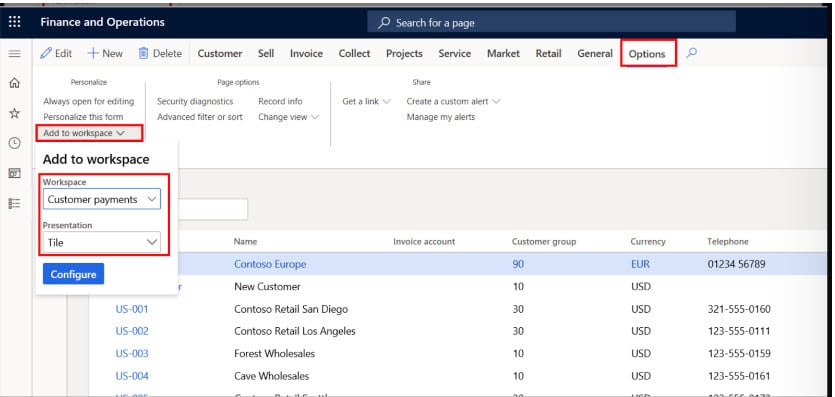835x397 pixels.
Task: Open the EUR currency link
Action: 640,264
